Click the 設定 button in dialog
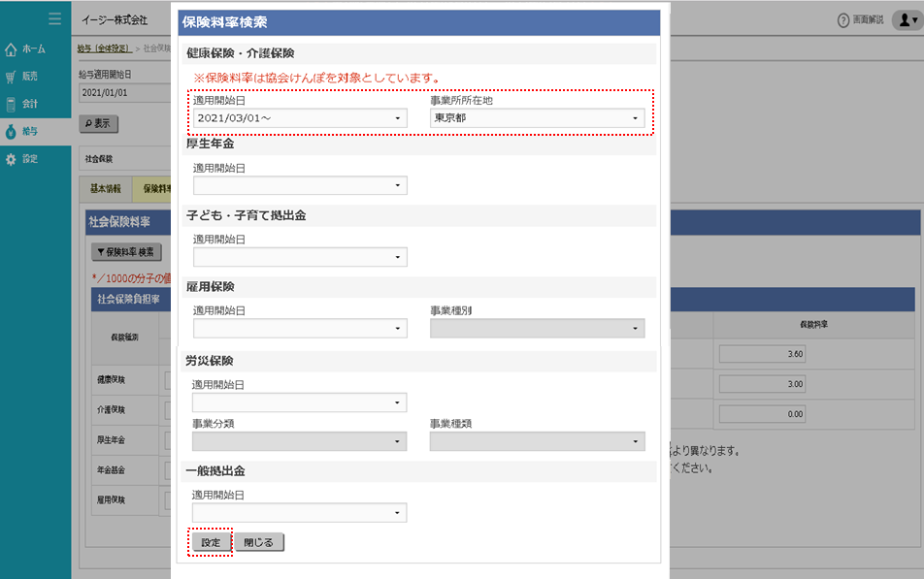The height and width of the screenshot is (579, 924). [211, 542]
